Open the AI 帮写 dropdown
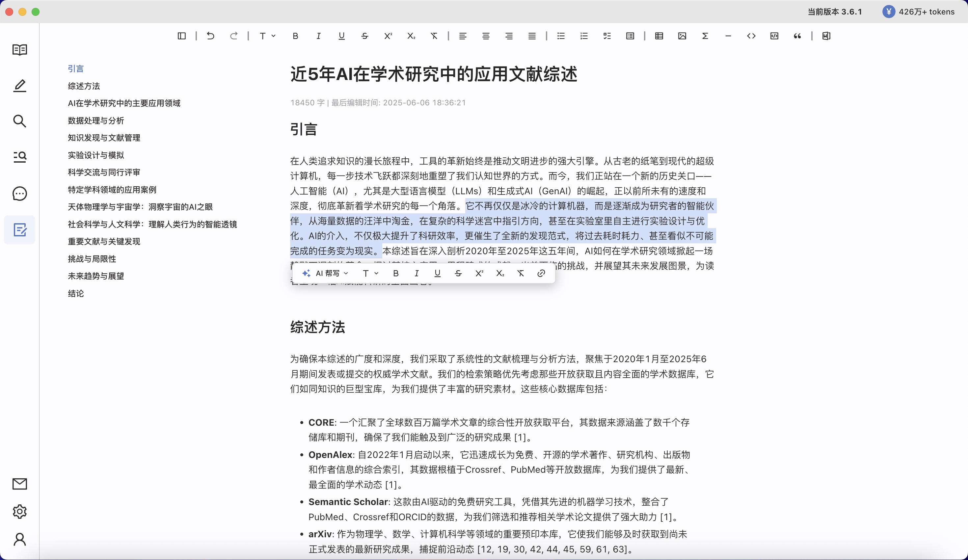 point(325,273)
